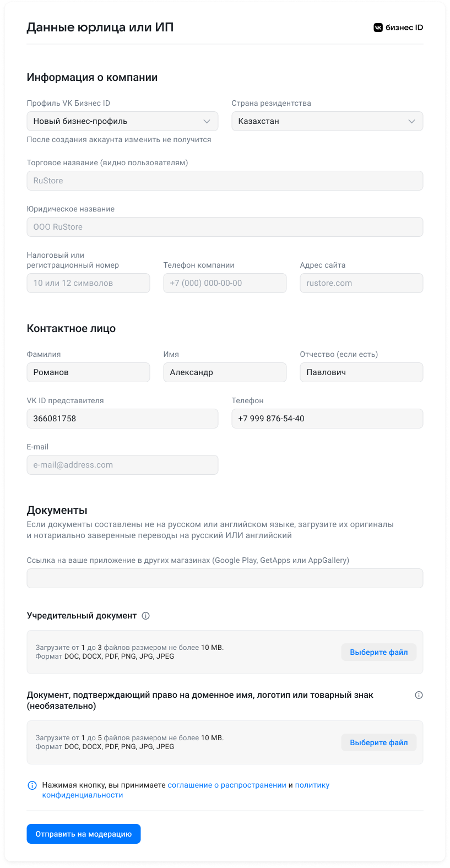Screen dimensions: 450x868
Task: Click info icon beside domain rights document heading
Action: click(x=419, y=695)
